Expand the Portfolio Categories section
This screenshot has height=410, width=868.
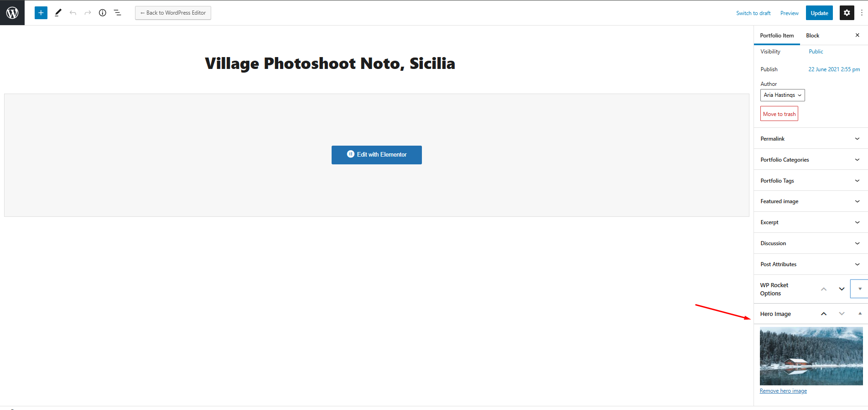pos(811,160)
